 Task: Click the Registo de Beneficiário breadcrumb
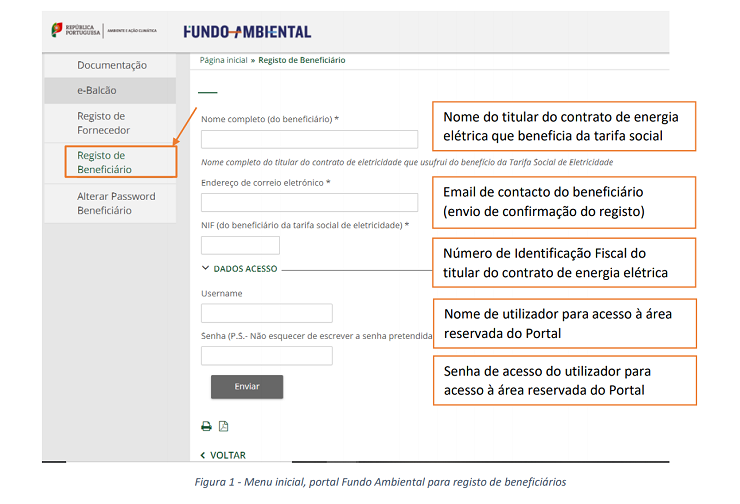[x=302, y=60]
